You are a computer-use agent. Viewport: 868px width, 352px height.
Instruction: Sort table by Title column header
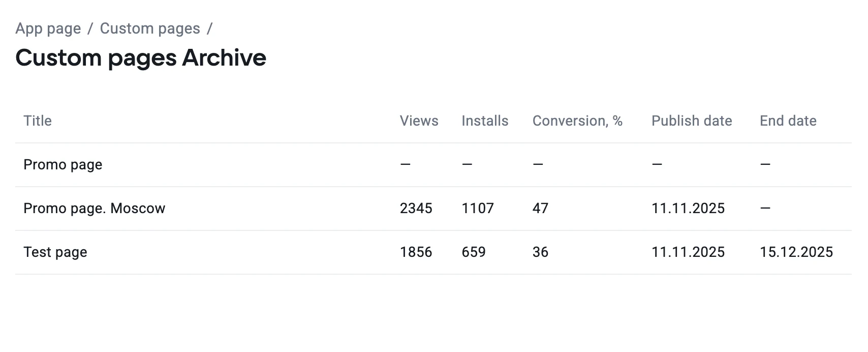38,121
